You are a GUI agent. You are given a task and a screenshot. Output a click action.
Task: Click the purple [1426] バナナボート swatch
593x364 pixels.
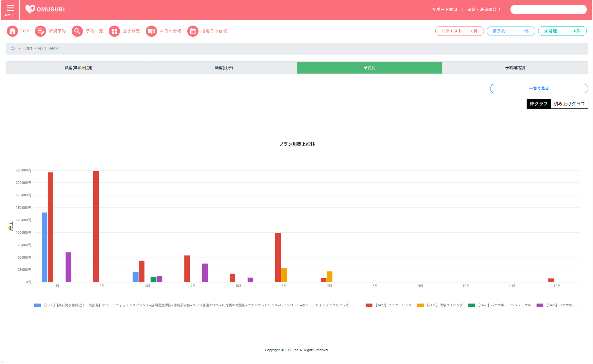pyautogui.click(x=540, y=305)
